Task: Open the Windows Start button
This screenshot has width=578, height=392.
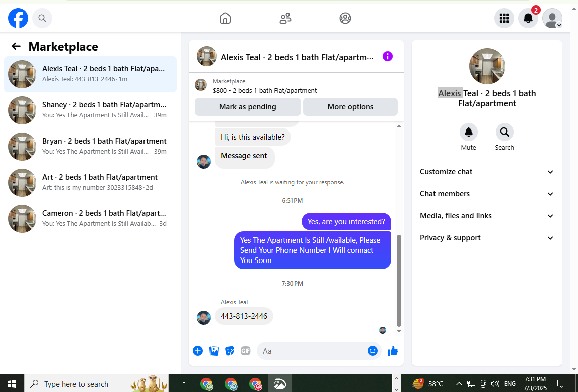Action: pos(12,384)
